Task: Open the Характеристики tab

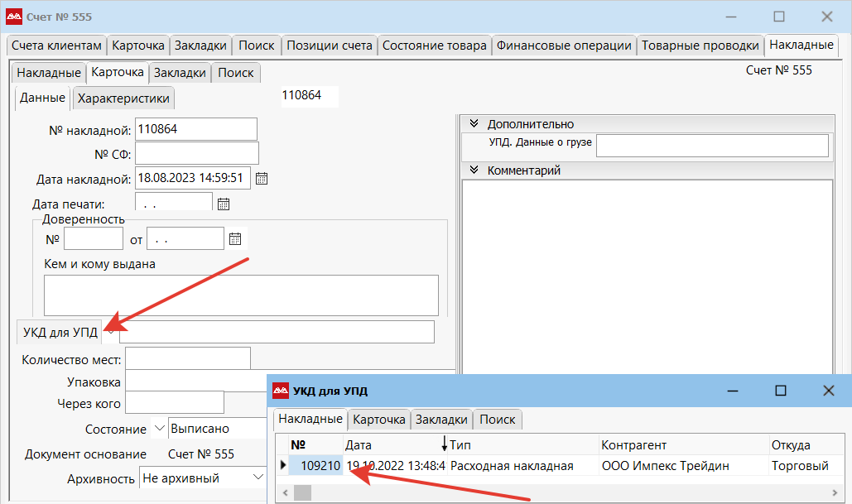Action: [123, 98]
